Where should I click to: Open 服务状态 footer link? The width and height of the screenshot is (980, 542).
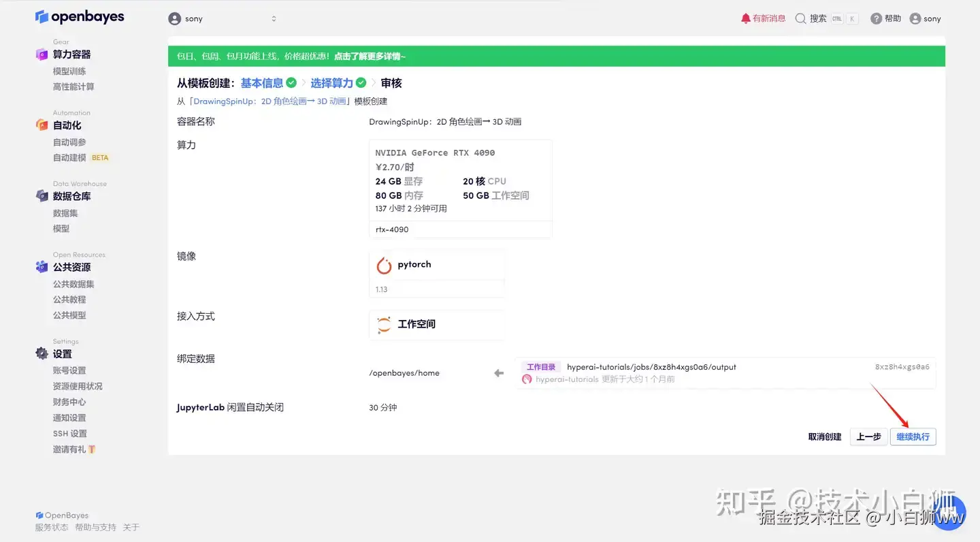click(52, 527)
